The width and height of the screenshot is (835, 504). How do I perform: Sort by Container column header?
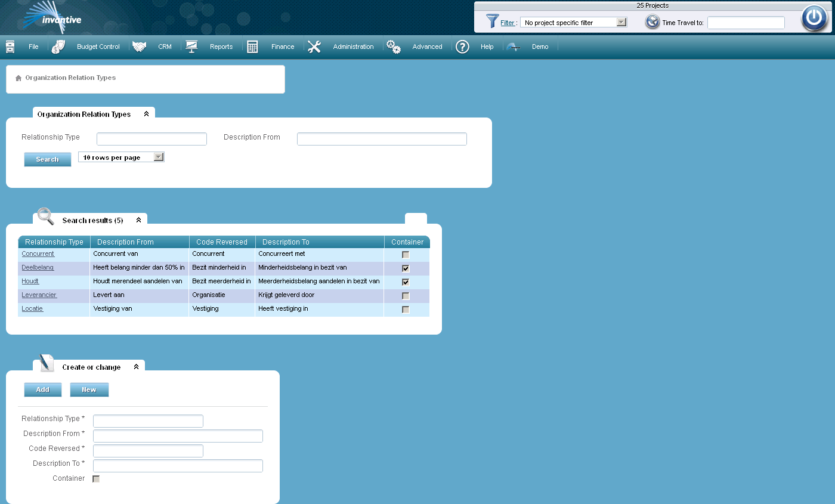pyautogui.click(x=407, y=242)
